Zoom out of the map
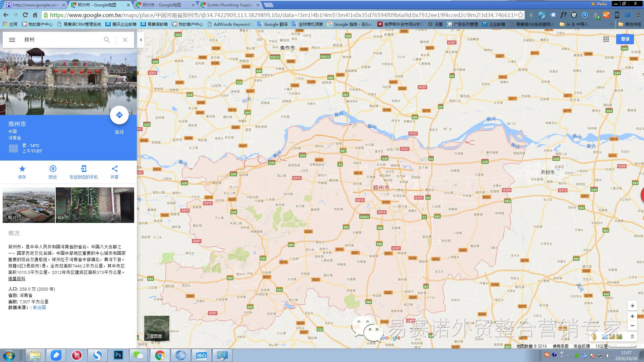This screenshot has height=362, width=644. pos(632,325)
